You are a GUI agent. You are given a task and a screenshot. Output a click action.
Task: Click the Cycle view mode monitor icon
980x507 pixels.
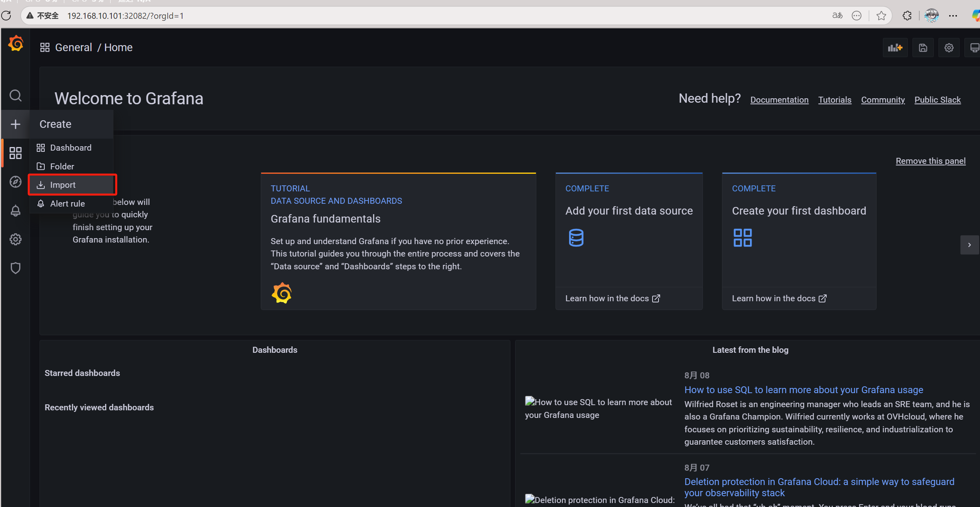point(974,48)
